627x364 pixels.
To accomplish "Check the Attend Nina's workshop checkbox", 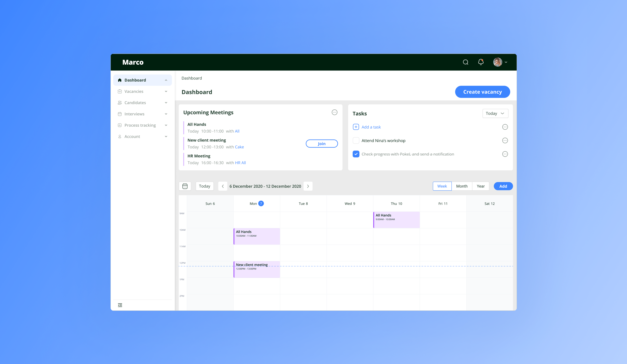I will [x=356, y=141].
